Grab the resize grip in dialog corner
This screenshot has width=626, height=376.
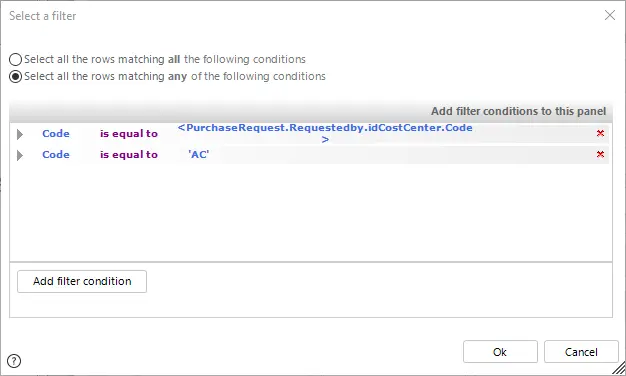(619, 368)
